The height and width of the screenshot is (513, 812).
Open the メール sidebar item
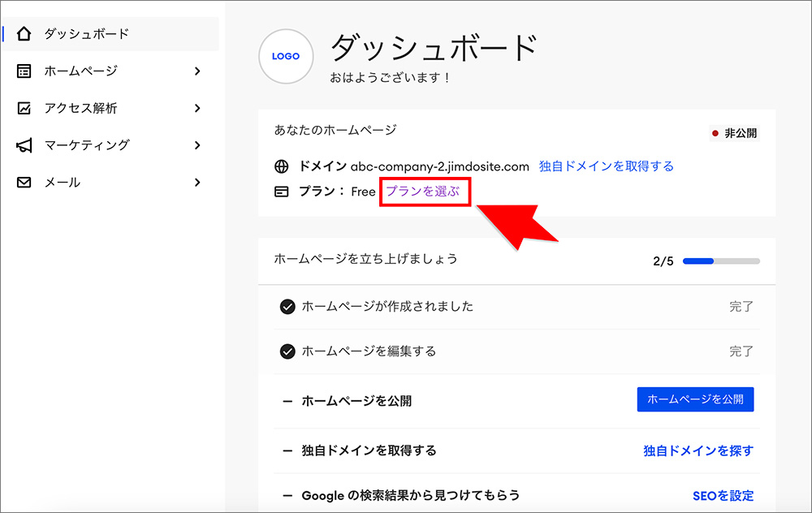[110, 182]
